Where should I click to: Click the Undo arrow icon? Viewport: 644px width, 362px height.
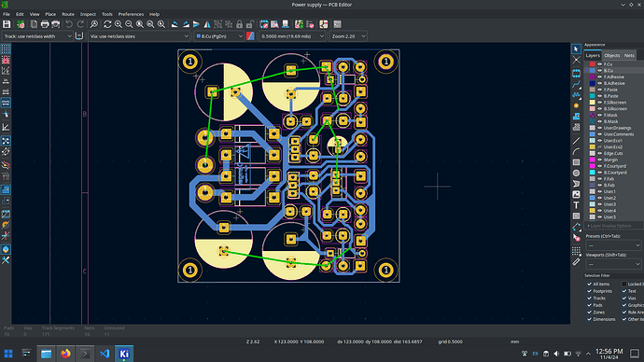(x=69, y=24)
